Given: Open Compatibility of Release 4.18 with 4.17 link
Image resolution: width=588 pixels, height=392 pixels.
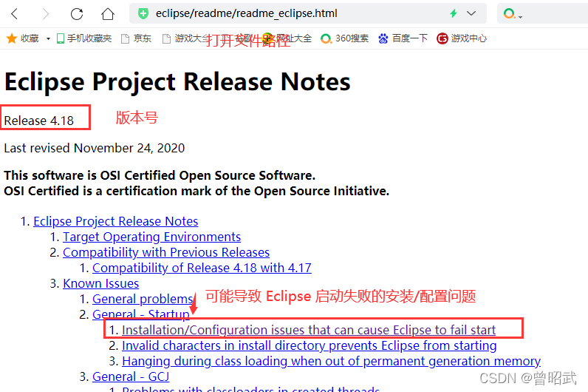Looking at the screenshot, I should click(x=202, y=268).
